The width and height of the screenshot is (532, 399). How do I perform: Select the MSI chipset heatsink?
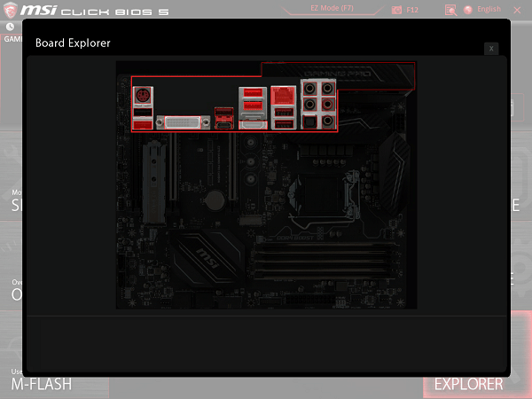pyautogui.click(x=207, y=260)
